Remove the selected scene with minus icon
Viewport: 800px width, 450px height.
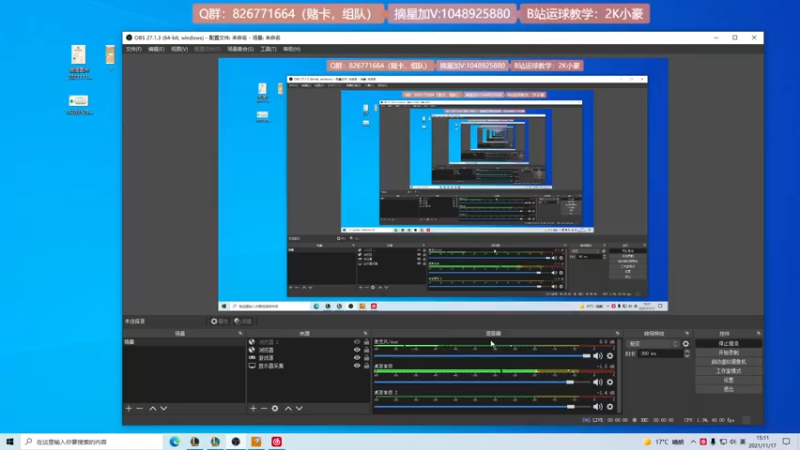click(x=139, y=408)
